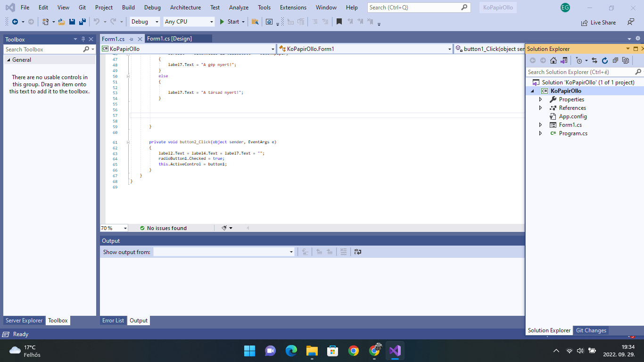The image size is (644, 362).
Task: Click the Find in Files icon
Action: 255,22
